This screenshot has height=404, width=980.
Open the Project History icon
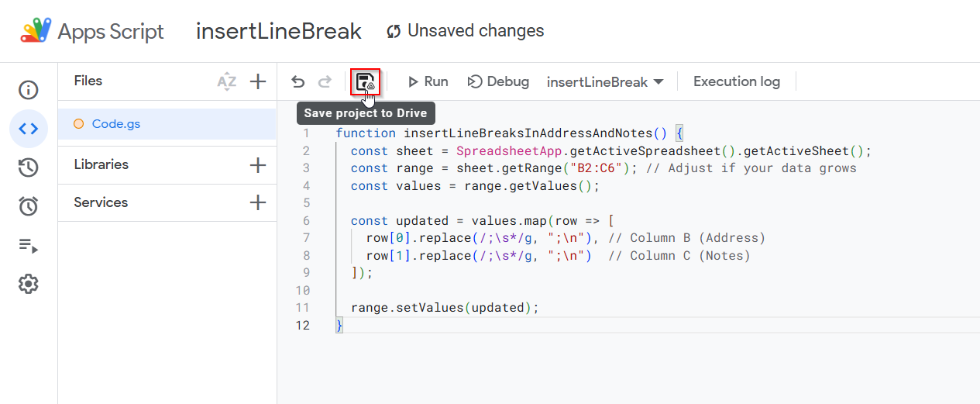pos(29,167)
